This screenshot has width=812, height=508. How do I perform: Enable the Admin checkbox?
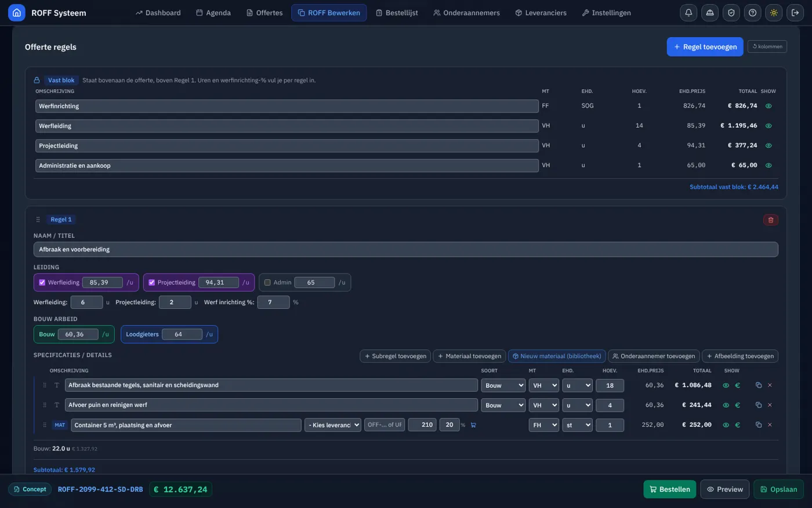pos(267,283)
